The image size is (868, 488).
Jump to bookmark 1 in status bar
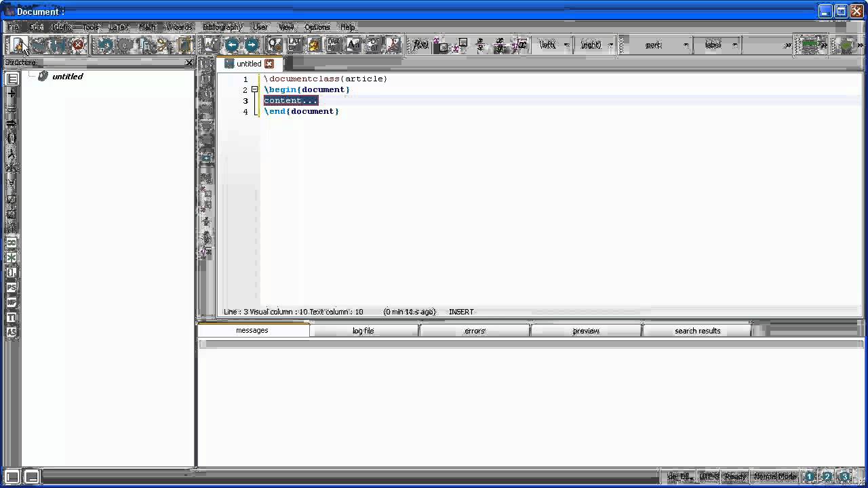(810, 476)
